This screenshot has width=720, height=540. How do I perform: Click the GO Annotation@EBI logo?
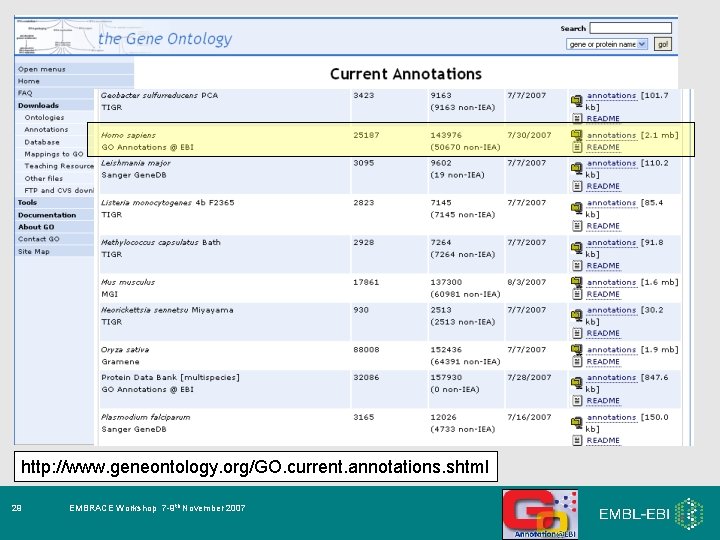(540, 514)
